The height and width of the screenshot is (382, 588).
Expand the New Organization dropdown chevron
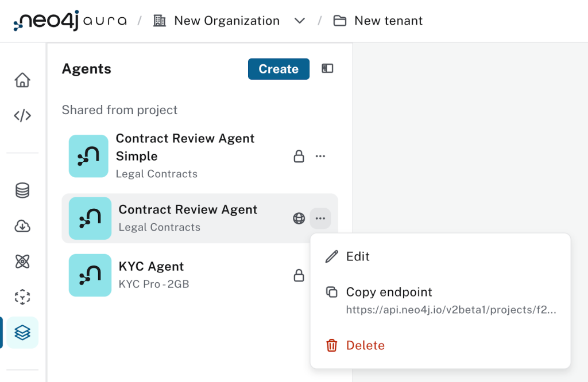click(x=299, y=21)
